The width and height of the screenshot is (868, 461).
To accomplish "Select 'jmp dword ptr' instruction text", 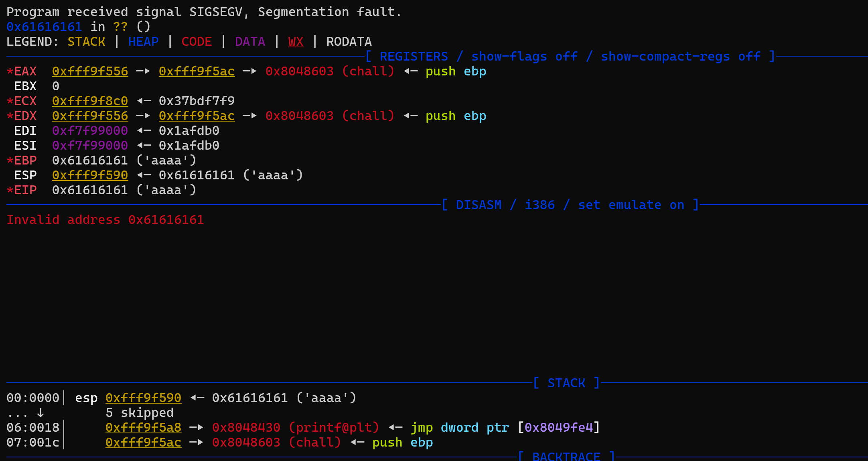I will click(460, 428).
